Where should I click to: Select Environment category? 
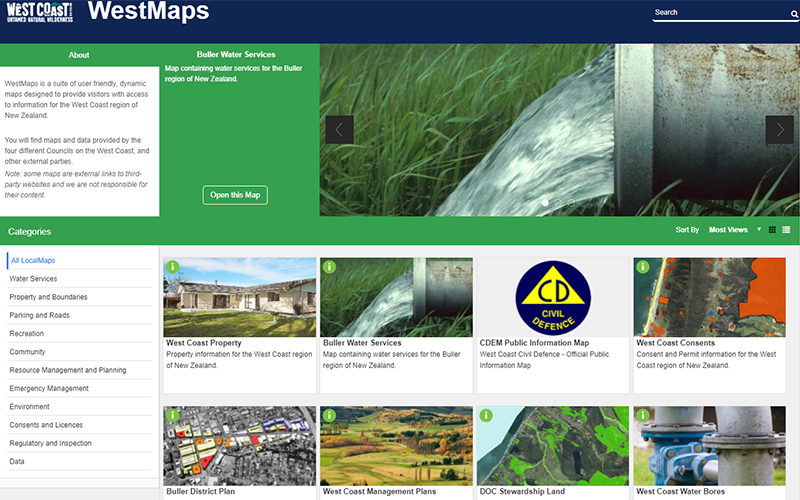(79, 407)
